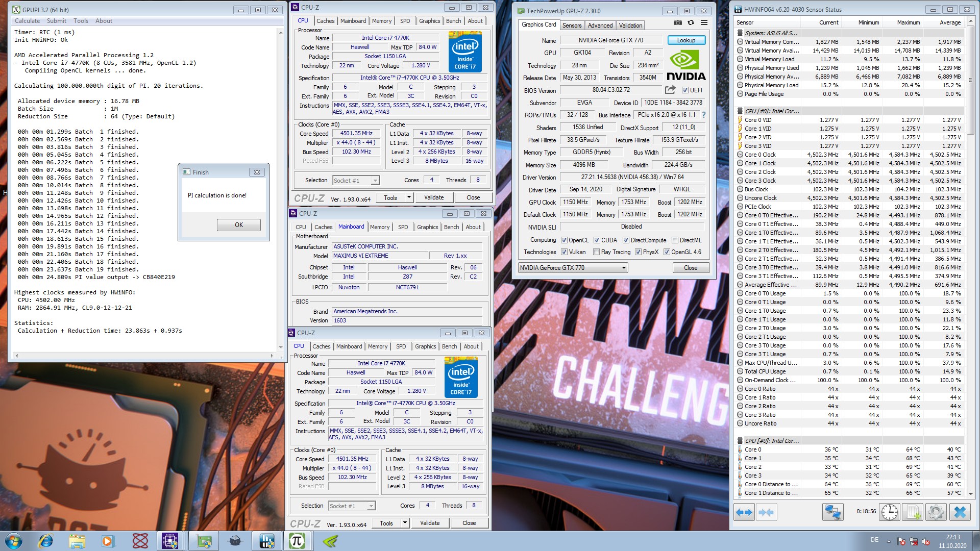Toggle the CUDA checkbox in GPU-Z

coord(597,240)
